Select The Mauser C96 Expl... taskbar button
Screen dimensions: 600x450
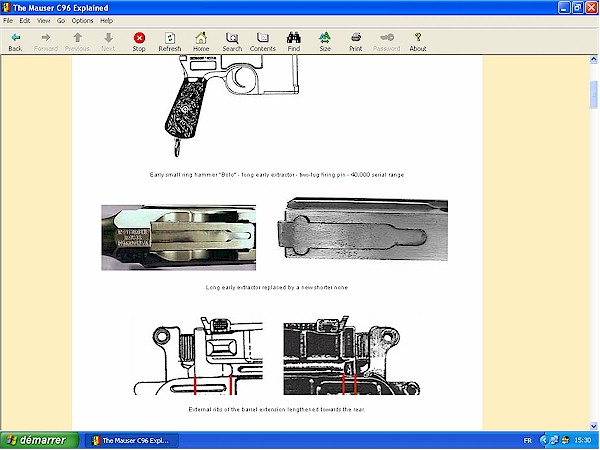pyautogui.click(x=132, y=440)
